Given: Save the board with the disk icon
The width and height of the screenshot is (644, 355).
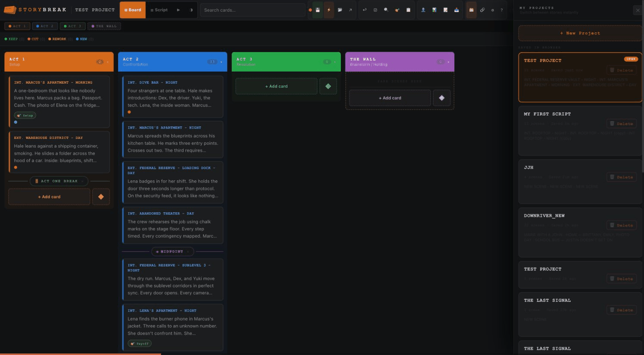Looking at the screenshot, I should tap(318, 9).
